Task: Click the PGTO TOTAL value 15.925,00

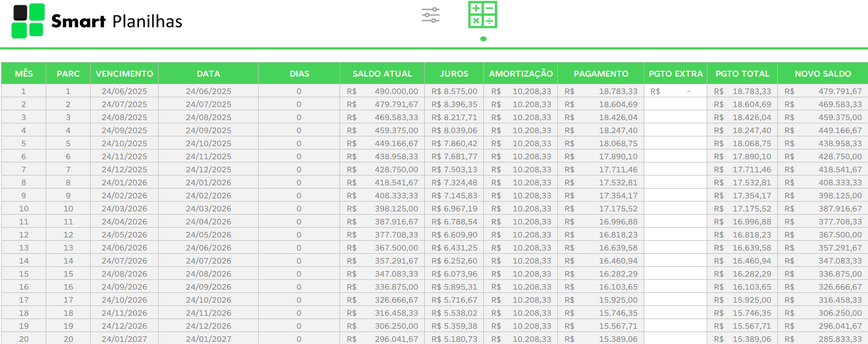Action: click(752, 300)
